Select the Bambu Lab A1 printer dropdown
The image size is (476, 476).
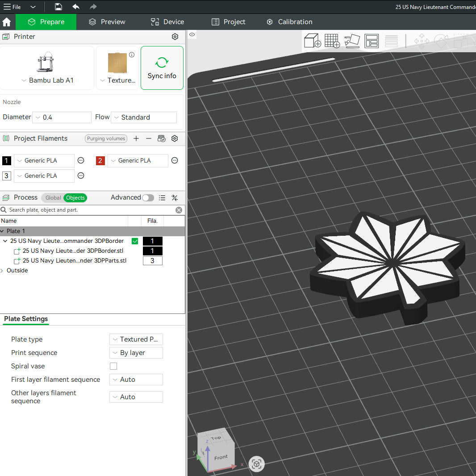click(47, 68)
